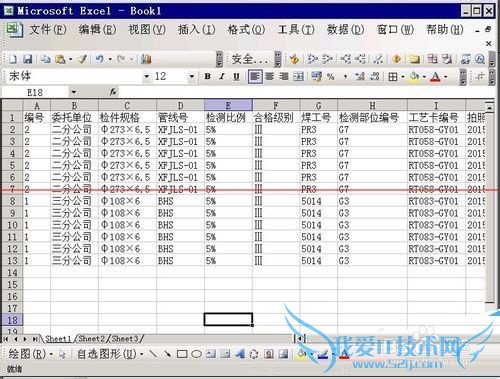Apply currency style formatting
This screenshot has width=500, height=379.
[x=316, y=77]
